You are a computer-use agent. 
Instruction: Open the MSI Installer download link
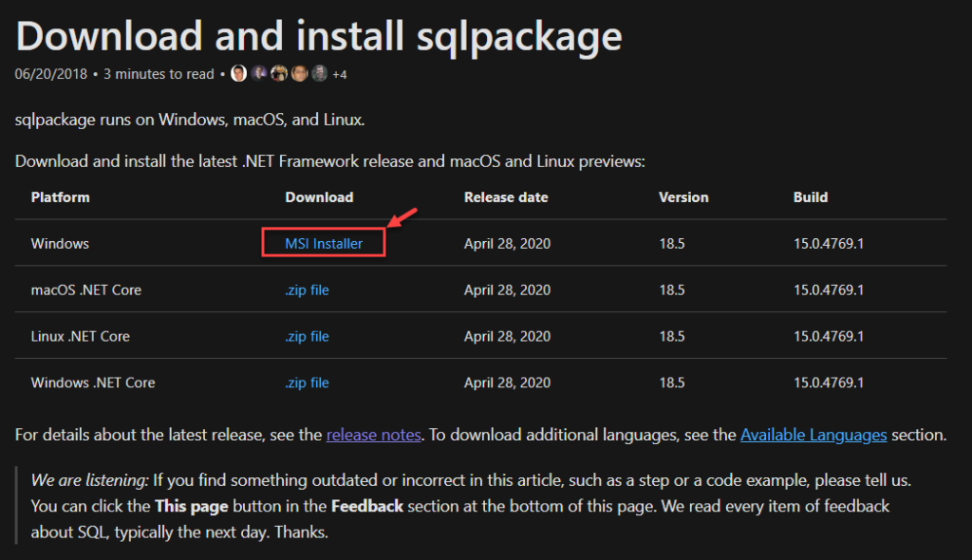323,243
